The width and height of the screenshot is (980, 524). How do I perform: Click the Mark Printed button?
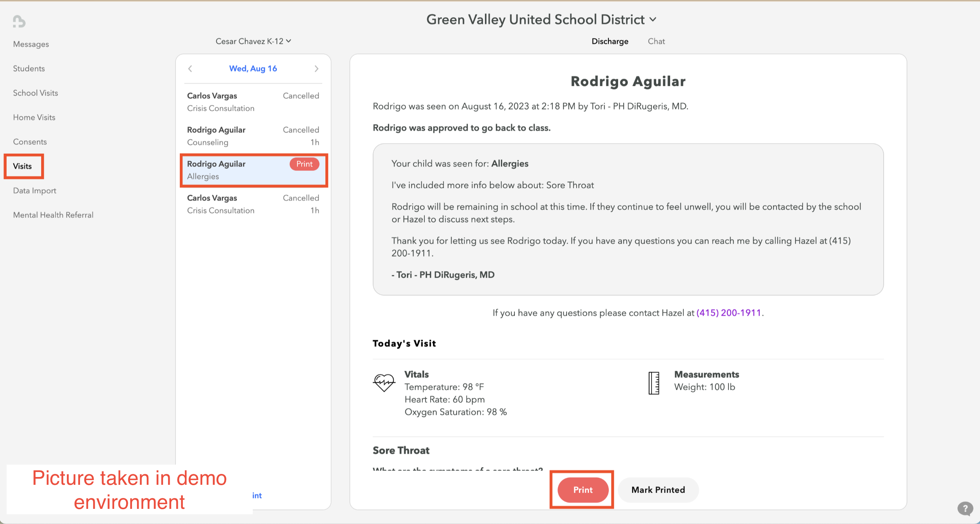(658, 490)
